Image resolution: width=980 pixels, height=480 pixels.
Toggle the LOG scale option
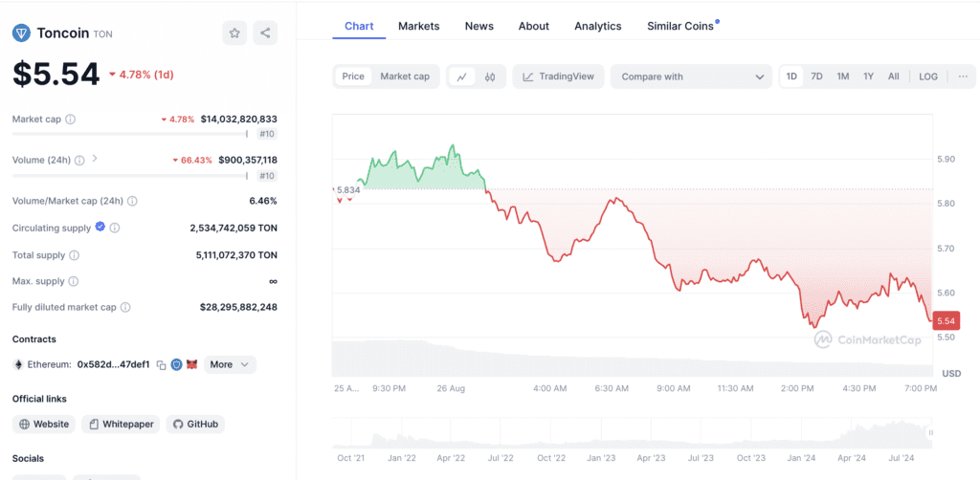[x=928, y=76]
